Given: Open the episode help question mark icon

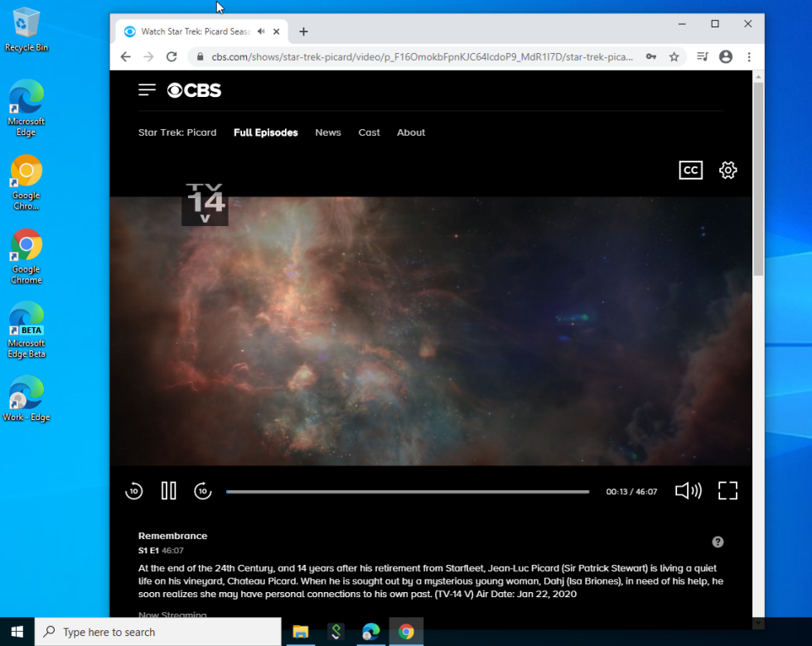Looking at the screenshot, I should [718, 542].
